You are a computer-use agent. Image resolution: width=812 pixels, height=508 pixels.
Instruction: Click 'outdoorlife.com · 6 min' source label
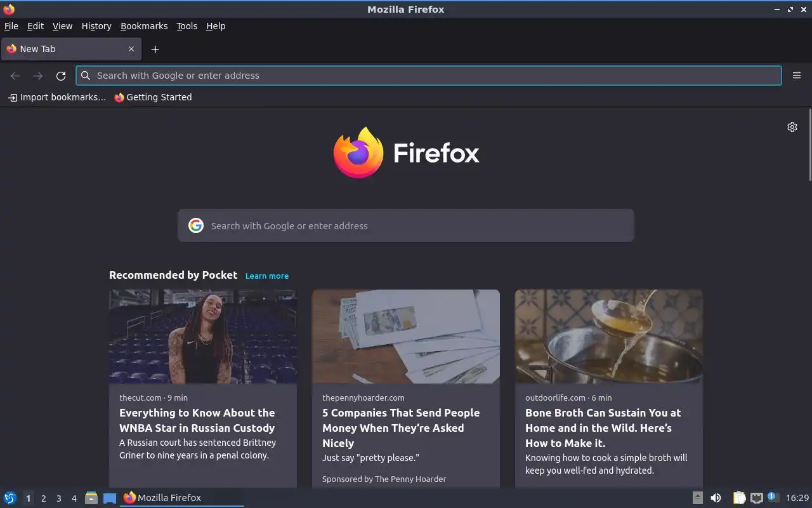click(568, 398)
